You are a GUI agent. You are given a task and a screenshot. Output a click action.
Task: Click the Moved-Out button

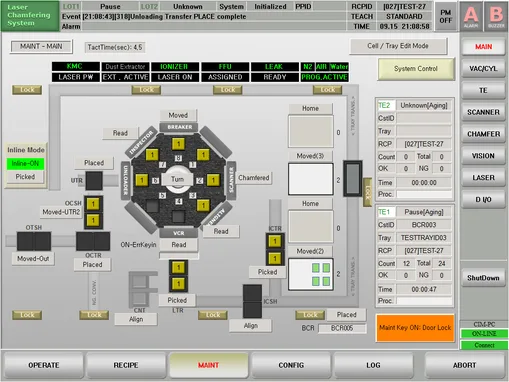(33, 259)
